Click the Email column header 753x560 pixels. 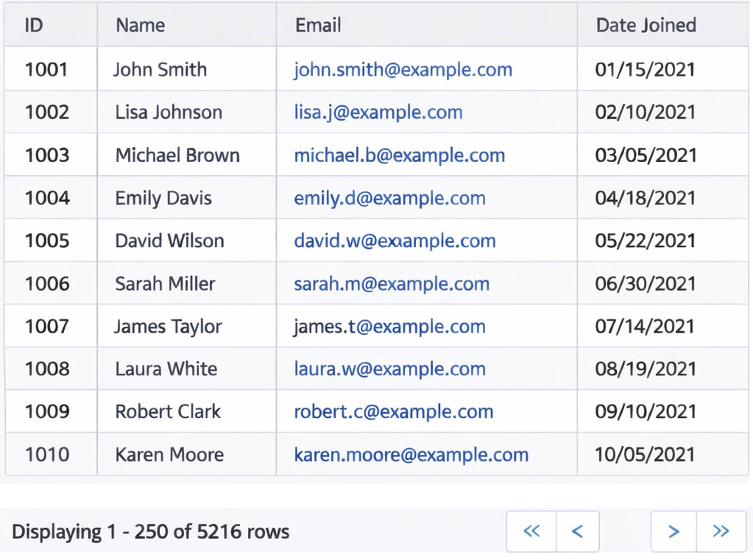pos(318,25)
